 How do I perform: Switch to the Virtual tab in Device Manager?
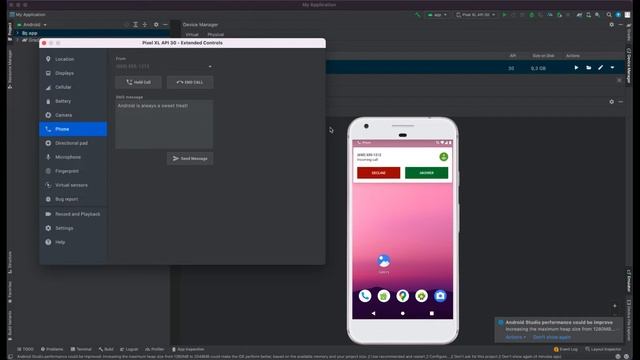coord(192,35)
